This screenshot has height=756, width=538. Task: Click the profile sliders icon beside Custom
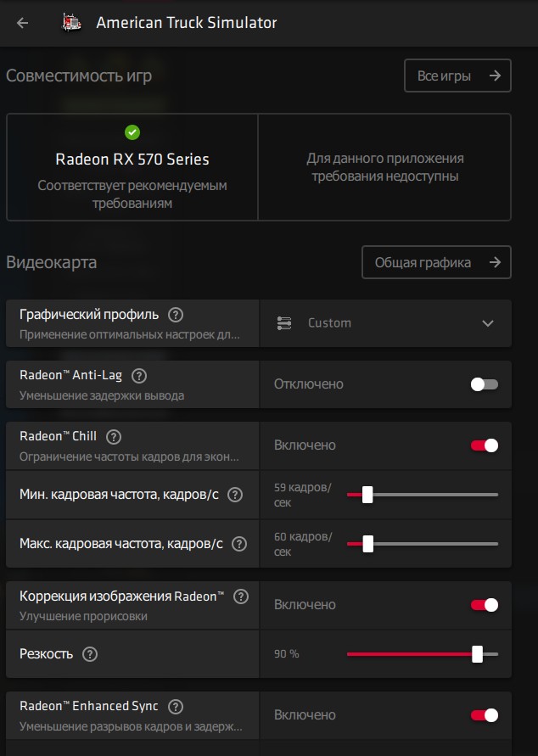click(284, 323)
